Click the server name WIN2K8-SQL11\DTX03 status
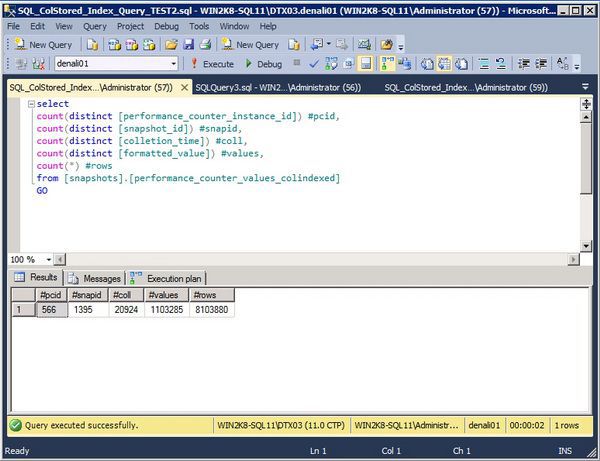This screenshot has width=600, height=461. 281,425
